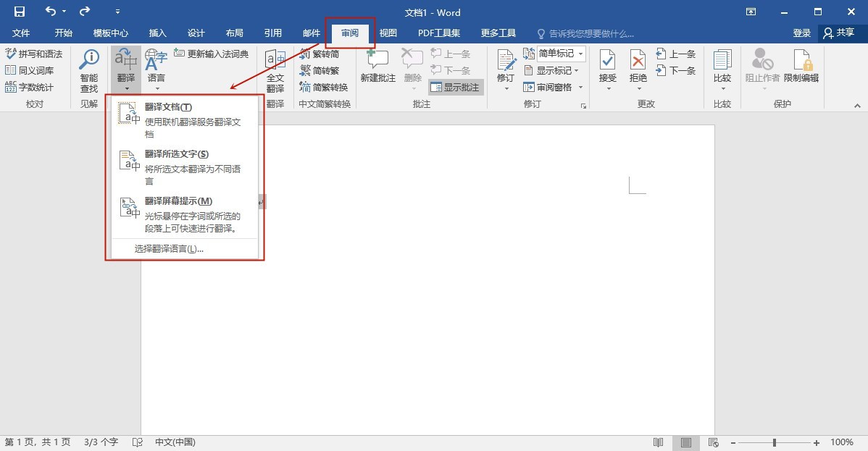This screenshot has width=868, height=451.
Task: Select the 删除 delete comment icon
Action: pyautogui.click(x=412, y=62)
